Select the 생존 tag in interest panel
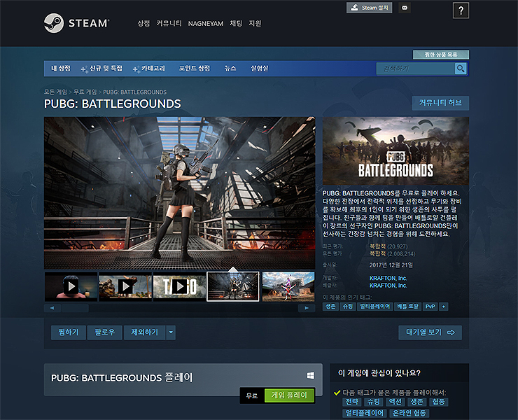Image resolution: width=518 pixels, height=420 pixels. pos(416,402)
